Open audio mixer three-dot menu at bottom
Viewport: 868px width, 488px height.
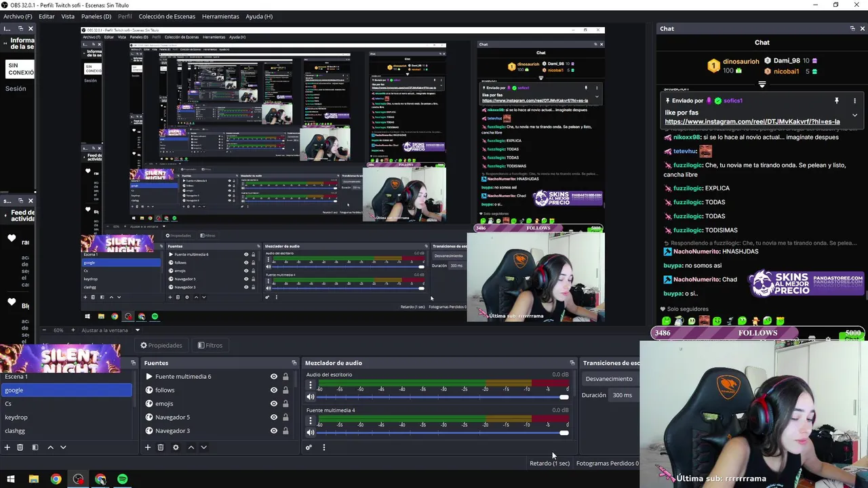tap(323, 447)
